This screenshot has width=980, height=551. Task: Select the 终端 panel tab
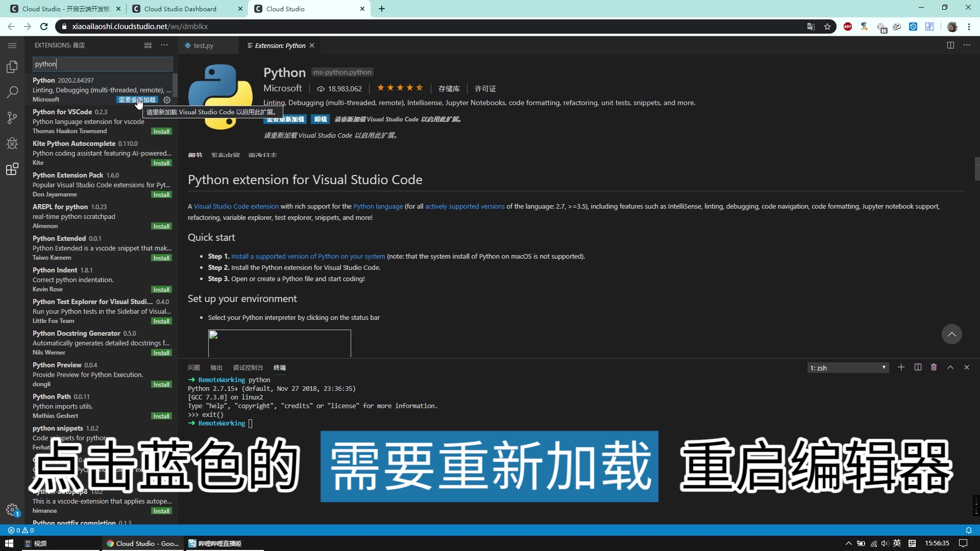[279, 367]
